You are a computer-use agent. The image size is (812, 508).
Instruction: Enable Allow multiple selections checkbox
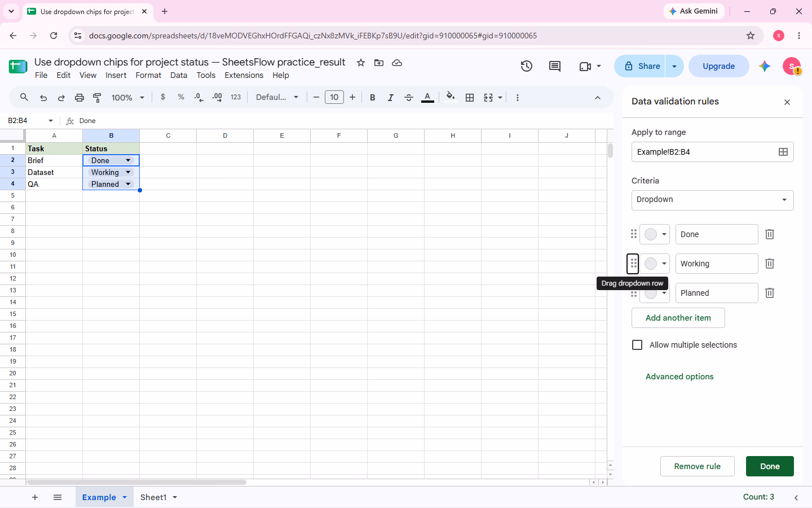tap(637, 345)
